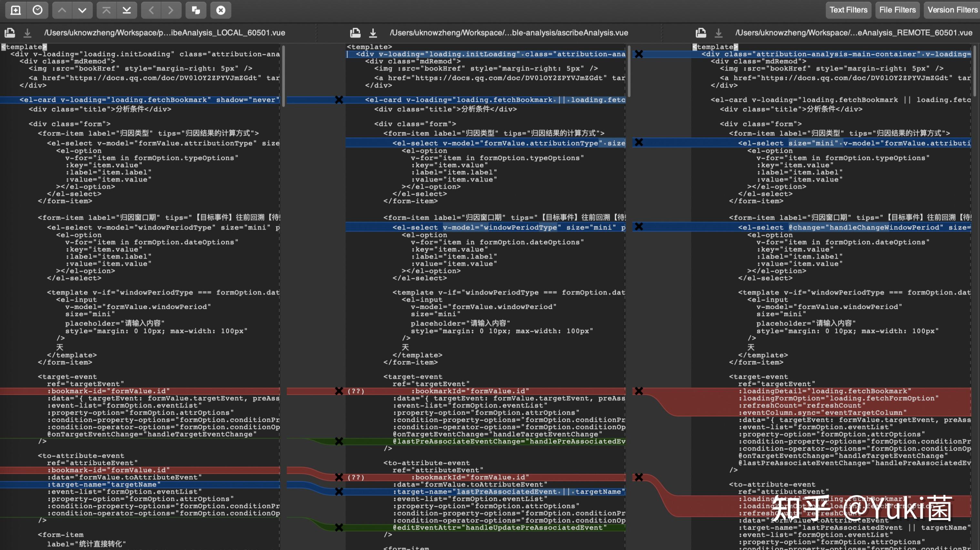Open the Version Filters menu
Viewport: 980px width, 550px height.
[x=952, y=10]
